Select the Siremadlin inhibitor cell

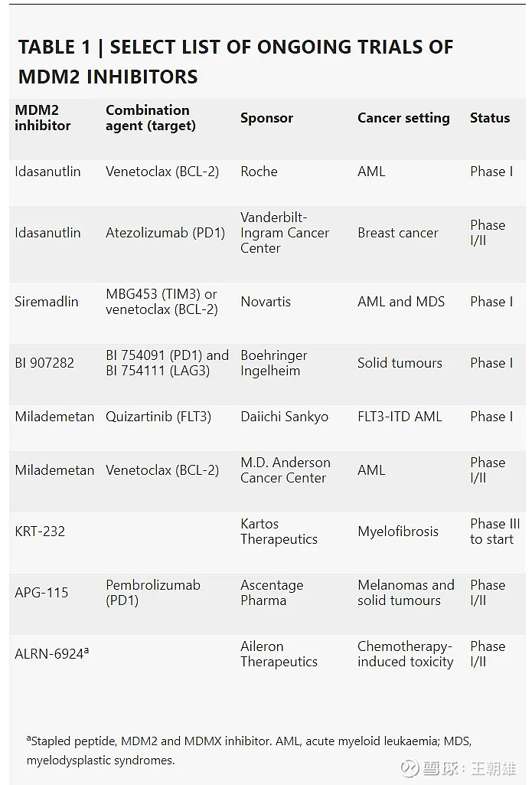click(47, 302)
